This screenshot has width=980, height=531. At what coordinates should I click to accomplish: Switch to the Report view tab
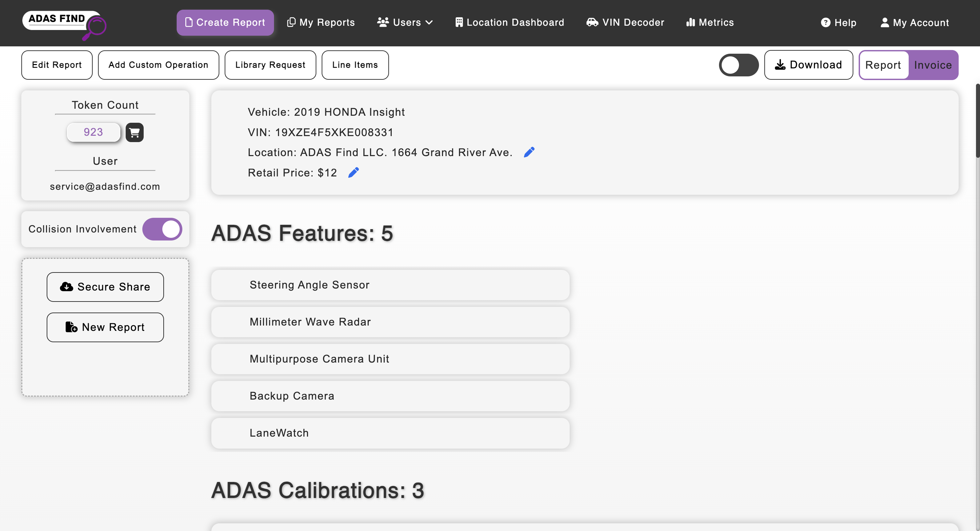tap(883, 65)
